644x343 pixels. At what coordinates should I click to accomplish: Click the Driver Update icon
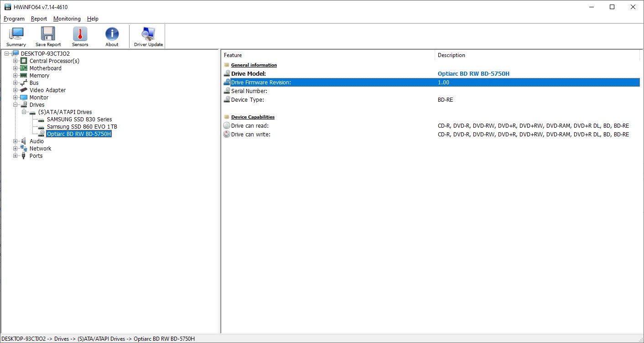(148, 34)
